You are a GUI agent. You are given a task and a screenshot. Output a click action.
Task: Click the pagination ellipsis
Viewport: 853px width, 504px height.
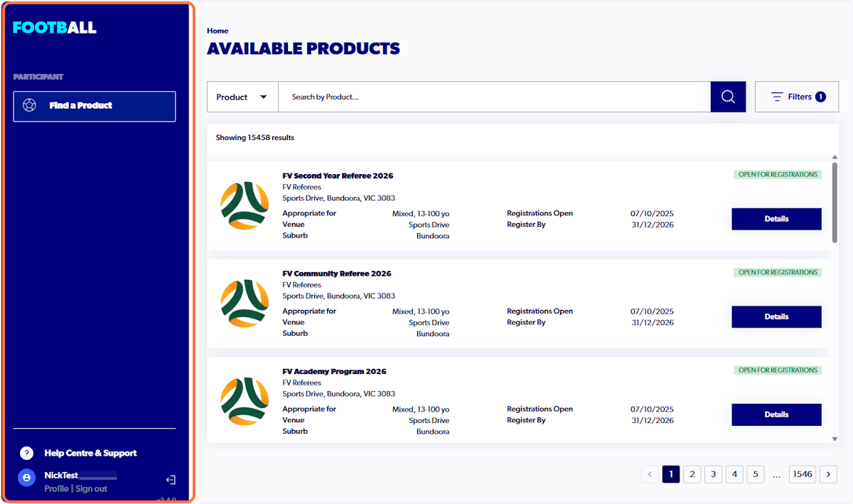(x=777, y=475)
